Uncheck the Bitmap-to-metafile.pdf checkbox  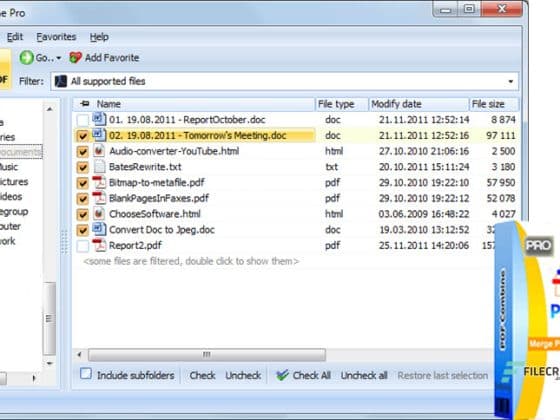(x=83, y=183)
